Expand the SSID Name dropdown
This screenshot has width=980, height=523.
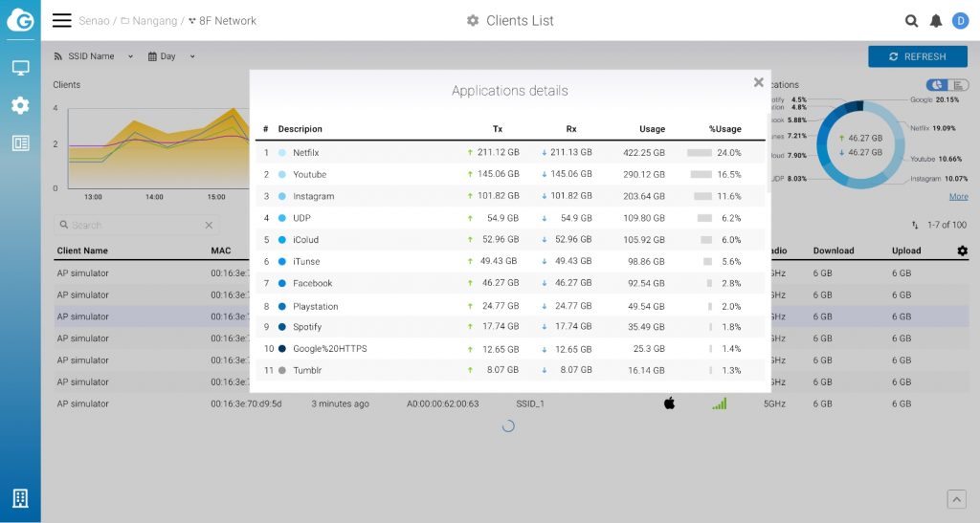click(x=93, y=56)
